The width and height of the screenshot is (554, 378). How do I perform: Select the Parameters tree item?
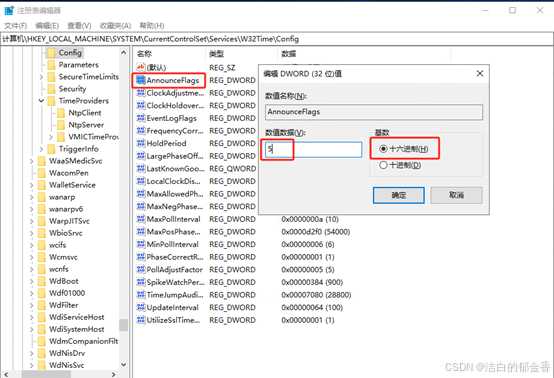click(78, 65)
